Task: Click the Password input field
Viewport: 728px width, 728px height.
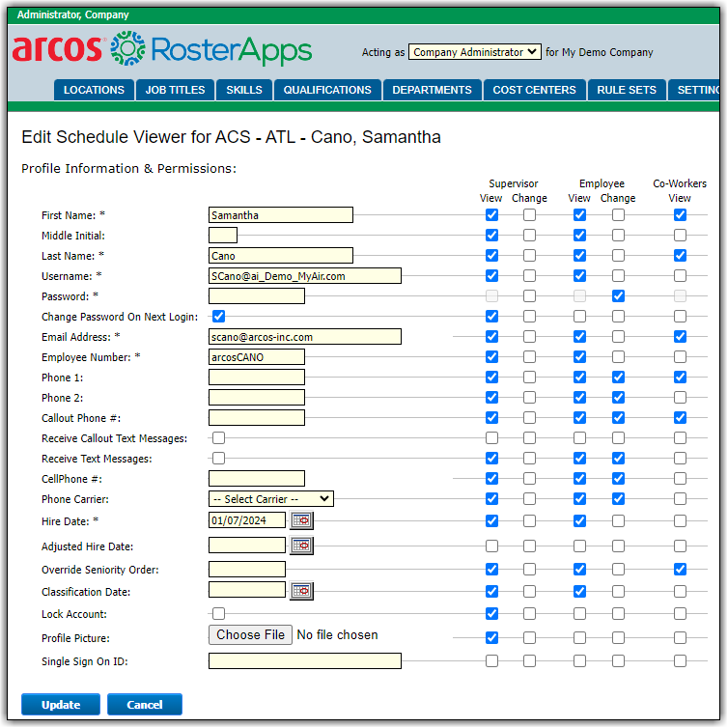Action: 256,296
